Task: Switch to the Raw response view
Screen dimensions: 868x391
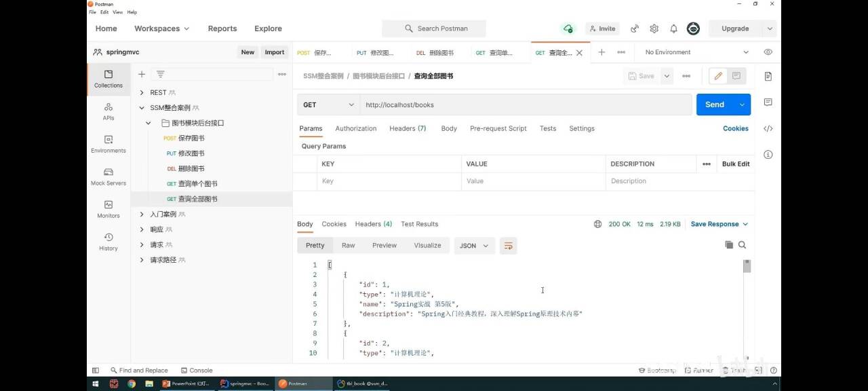Action: click(348, 246)
